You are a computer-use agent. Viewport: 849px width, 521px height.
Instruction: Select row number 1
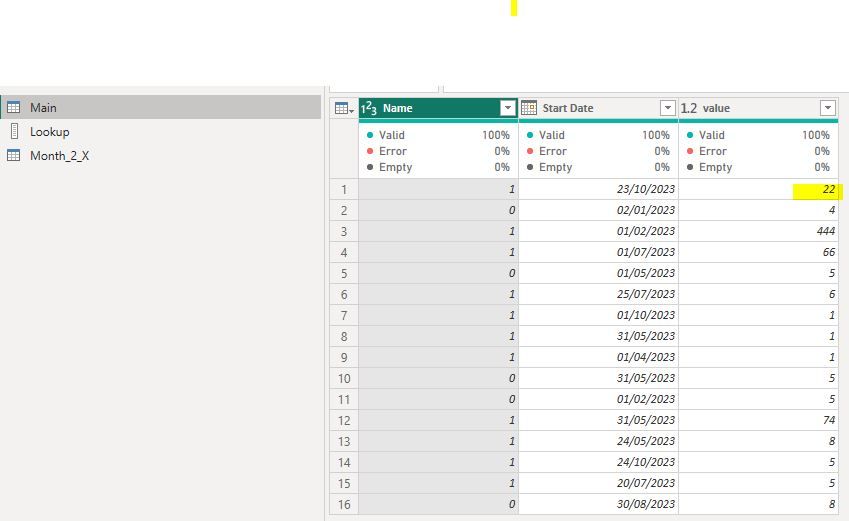pos(344,190)
